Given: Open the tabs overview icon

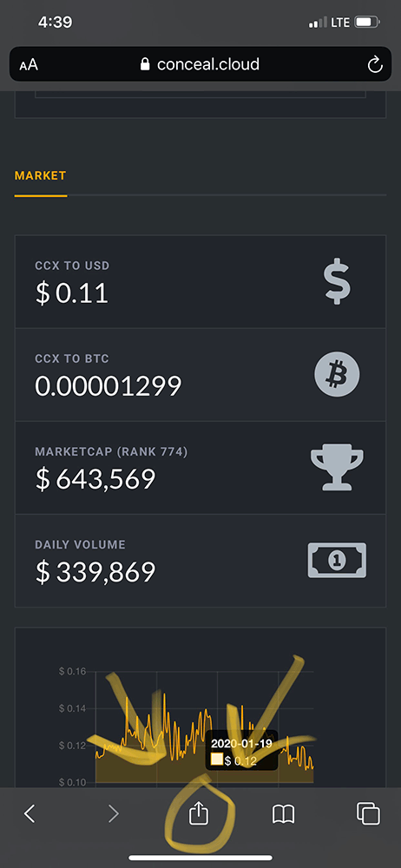Looking at the screenshot, I should (x=368, y=813).
